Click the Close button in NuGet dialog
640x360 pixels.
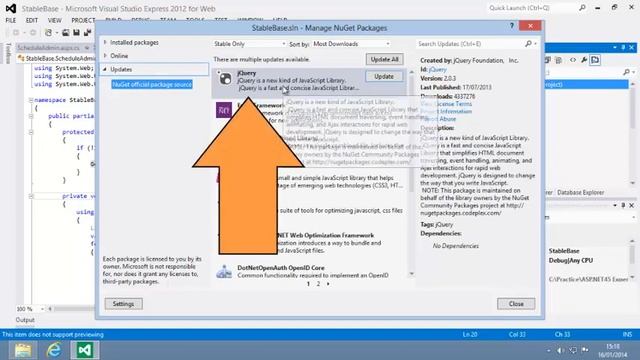[x=516, y=304]
